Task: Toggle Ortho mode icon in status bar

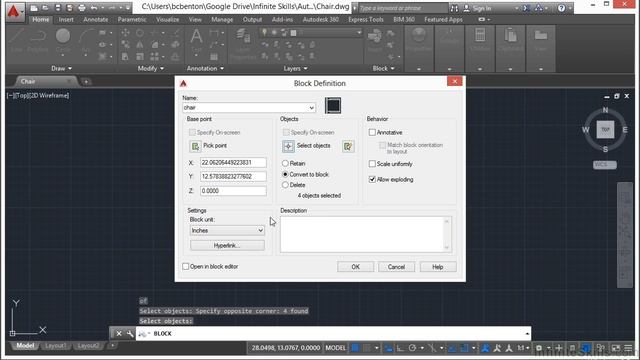Action: click(400, 348)
